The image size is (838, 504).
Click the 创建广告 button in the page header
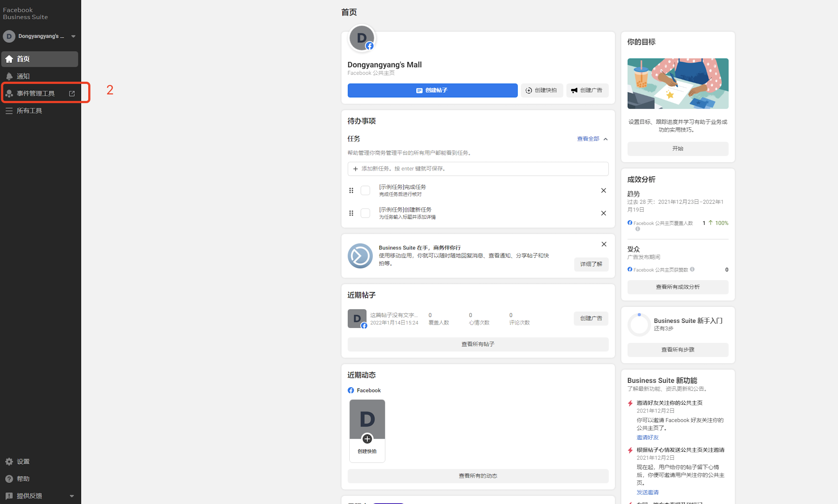point(587,90)
